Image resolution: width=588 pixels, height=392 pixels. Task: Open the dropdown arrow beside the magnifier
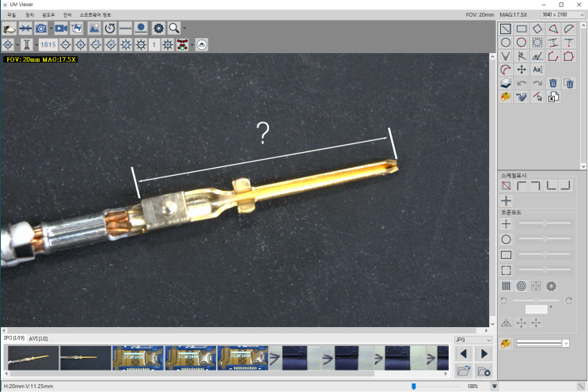pos(184,29)
